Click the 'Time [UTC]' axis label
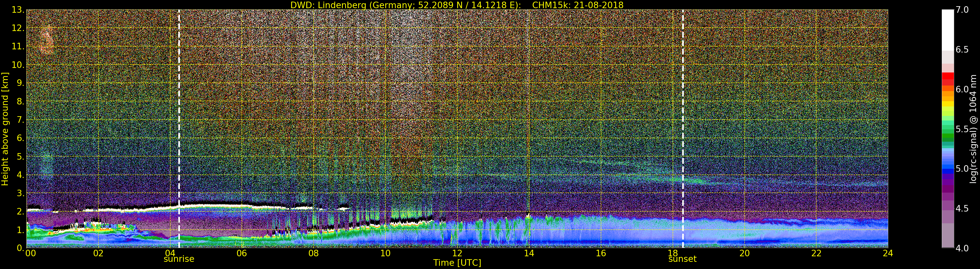 pyautogui.click(x=457, y=263)
